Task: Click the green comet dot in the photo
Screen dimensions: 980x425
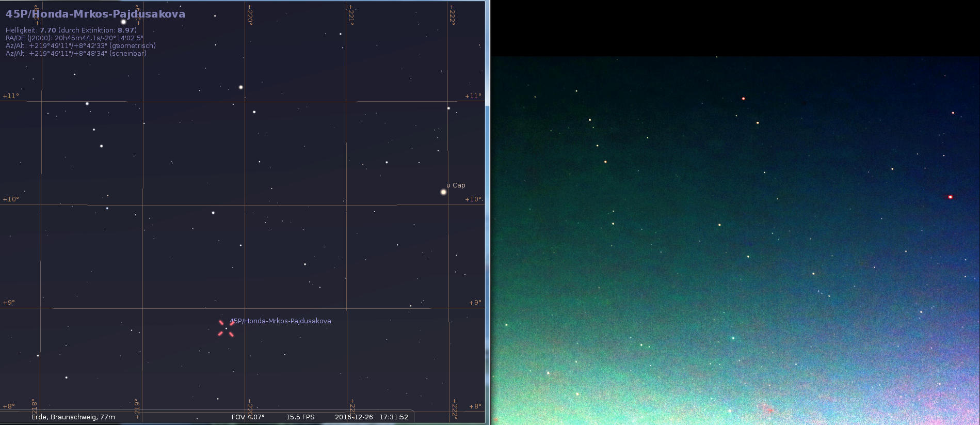Action: (x=733, y=338)
